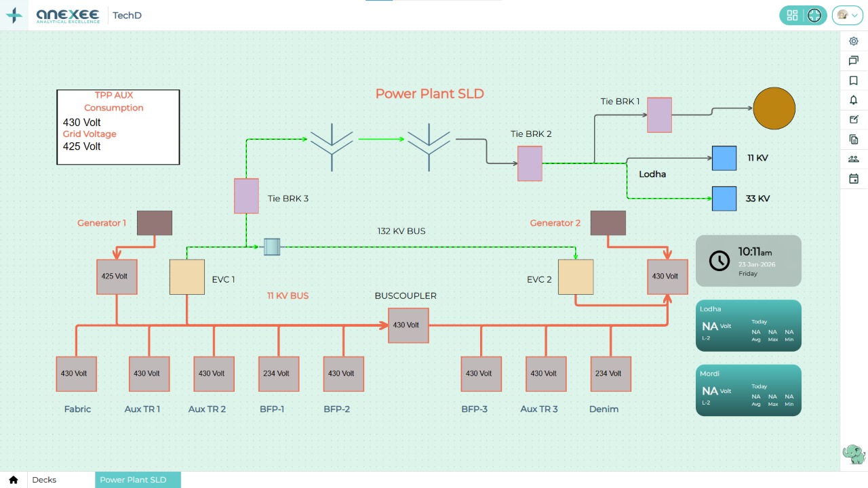Switch to the Decks tab
The height and width of the screenshot is (488, 868).
click(44, 479)
